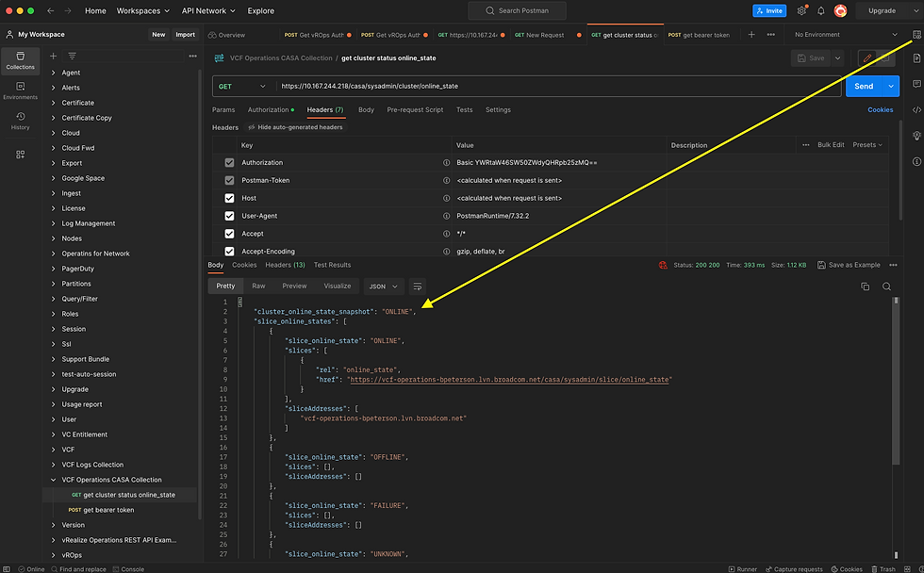Go back with the back arrow

coord(51,10)
